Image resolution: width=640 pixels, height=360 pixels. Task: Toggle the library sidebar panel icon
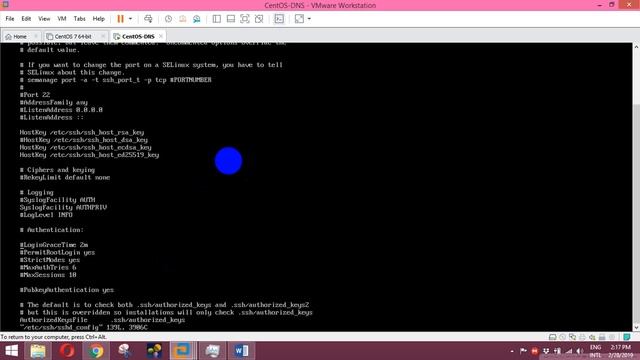pyautogui.click(x=217, y=19)
